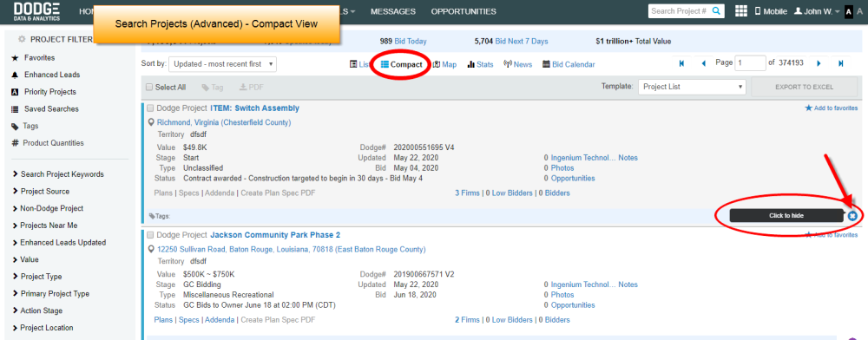This screenshot has height=340, width=868.
Task: Click the Search Project # field
Action: pos(680,11)
